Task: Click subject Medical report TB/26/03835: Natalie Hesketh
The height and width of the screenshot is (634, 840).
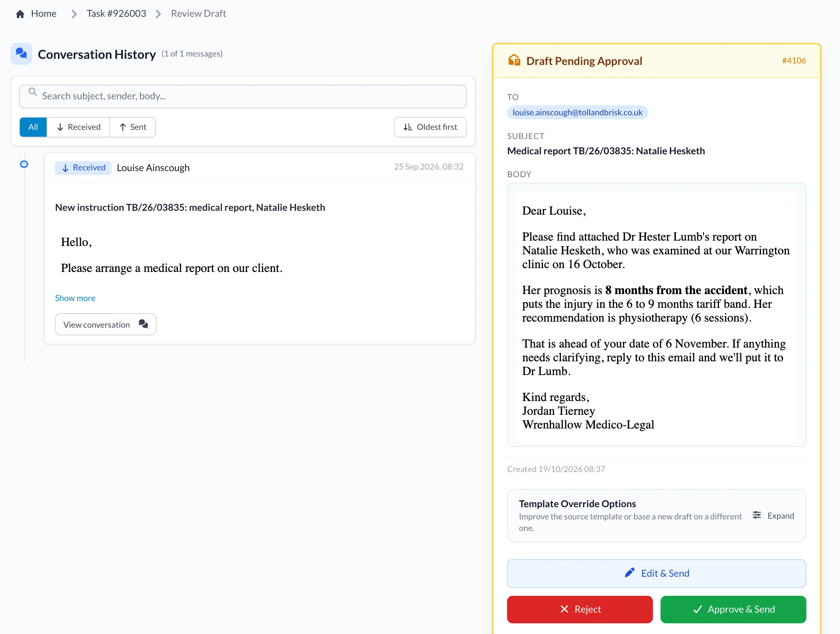Action: click(x=606, y=151)
